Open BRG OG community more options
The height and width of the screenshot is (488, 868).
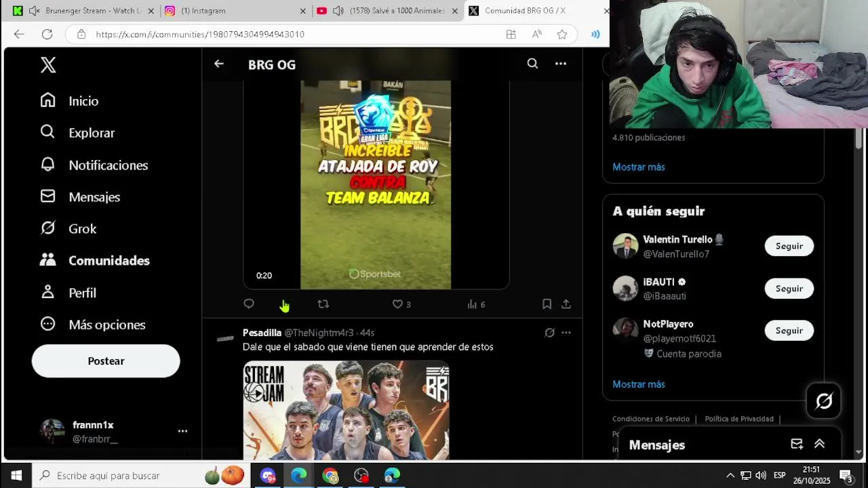tap(561, 64)
